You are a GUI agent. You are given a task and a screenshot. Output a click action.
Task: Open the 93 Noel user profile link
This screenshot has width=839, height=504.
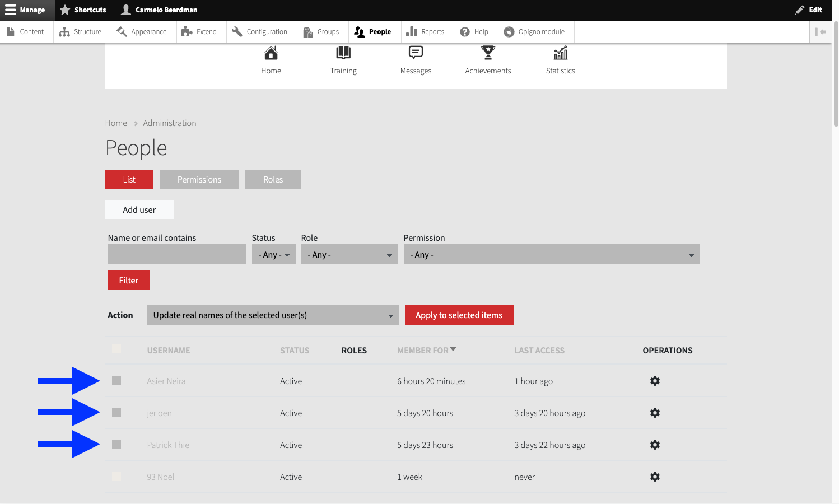tap(161, 477)
